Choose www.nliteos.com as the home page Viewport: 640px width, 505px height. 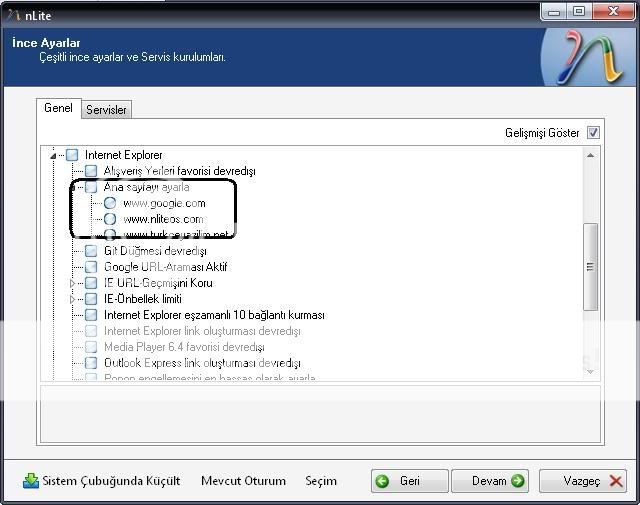110,219
